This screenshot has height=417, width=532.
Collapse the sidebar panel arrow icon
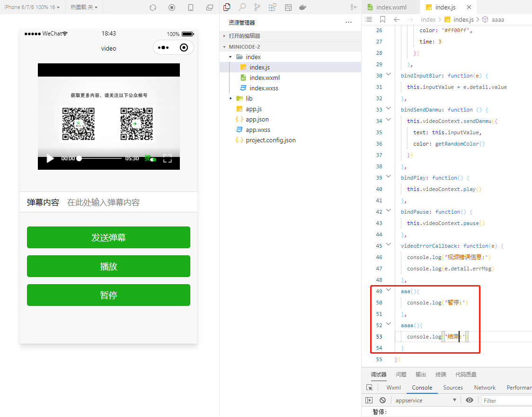tap(354, 7)
